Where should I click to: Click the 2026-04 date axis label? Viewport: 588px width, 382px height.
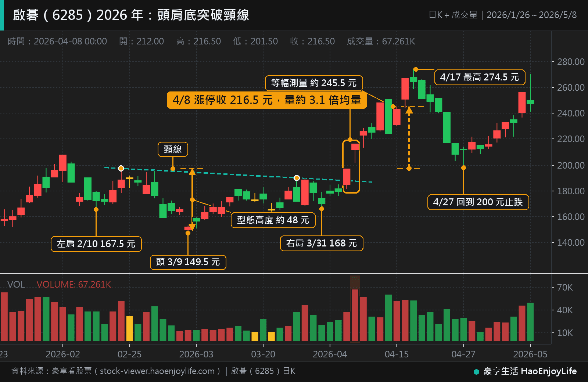pyautogui.click(x=330, y=354)
